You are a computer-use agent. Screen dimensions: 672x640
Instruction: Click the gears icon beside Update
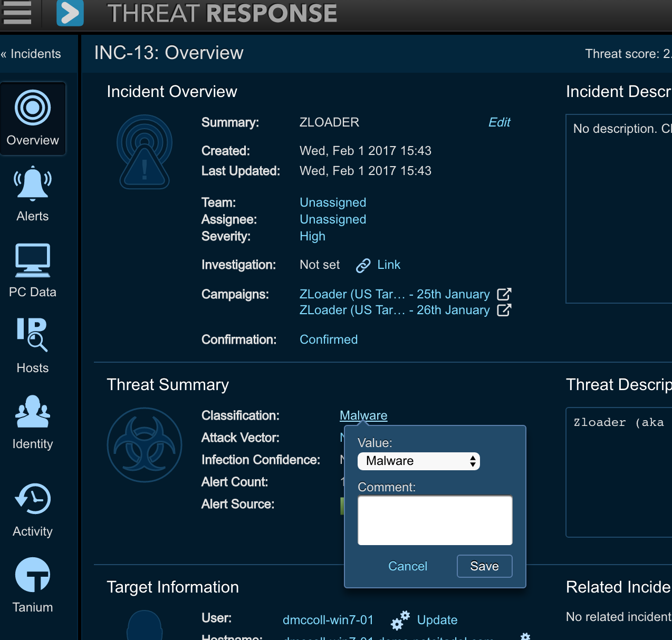point(400,620)
